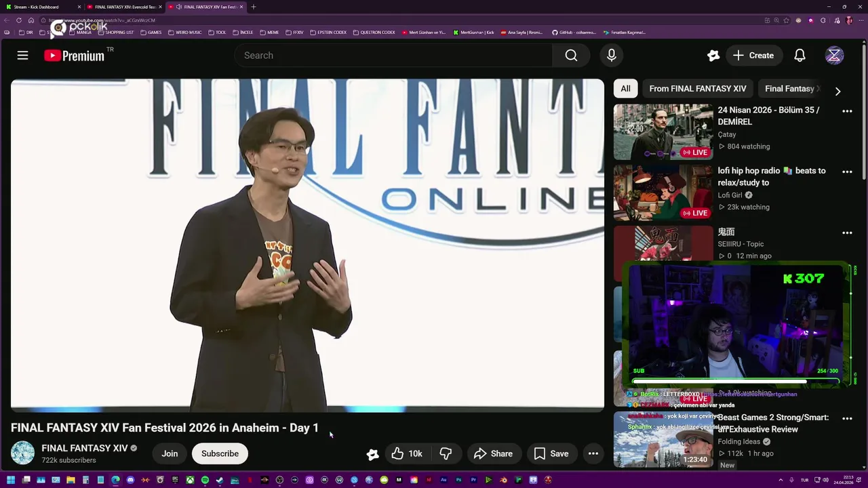This screenshot has width=868, height=488.
Task: Open the notifications bell
Action: 800,56
